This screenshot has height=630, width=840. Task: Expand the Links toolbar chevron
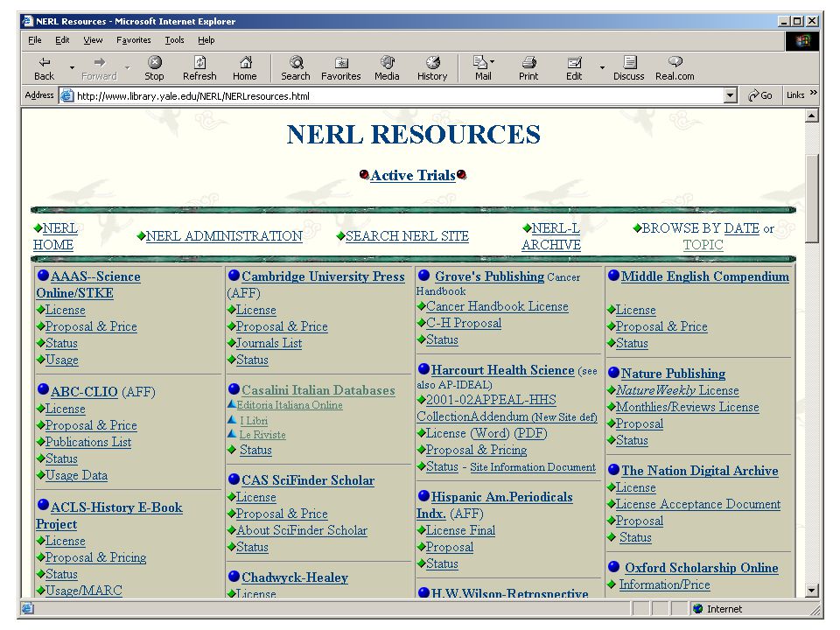pyautogui.click(x=813, y=94)
